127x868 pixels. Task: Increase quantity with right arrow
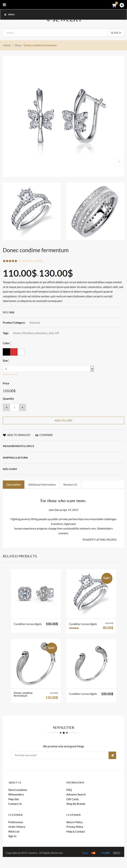click(x=22, y=407)
